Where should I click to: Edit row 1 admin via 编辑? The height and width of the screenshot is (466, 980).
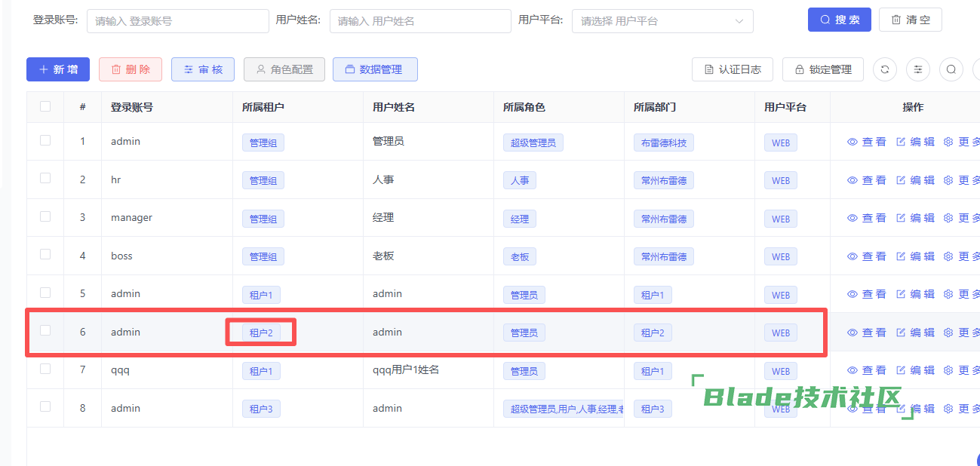tap(915, 142)
